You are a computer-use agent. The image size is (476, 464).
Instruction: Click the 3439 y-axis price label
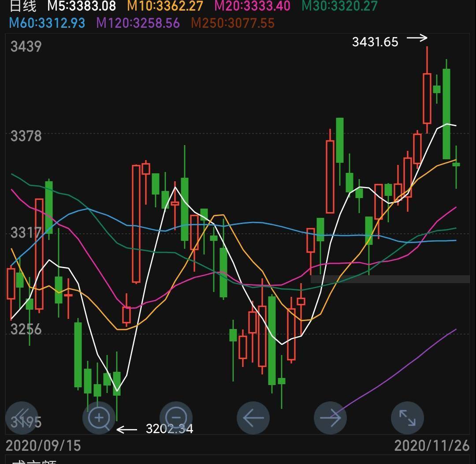tap(26, 46)
